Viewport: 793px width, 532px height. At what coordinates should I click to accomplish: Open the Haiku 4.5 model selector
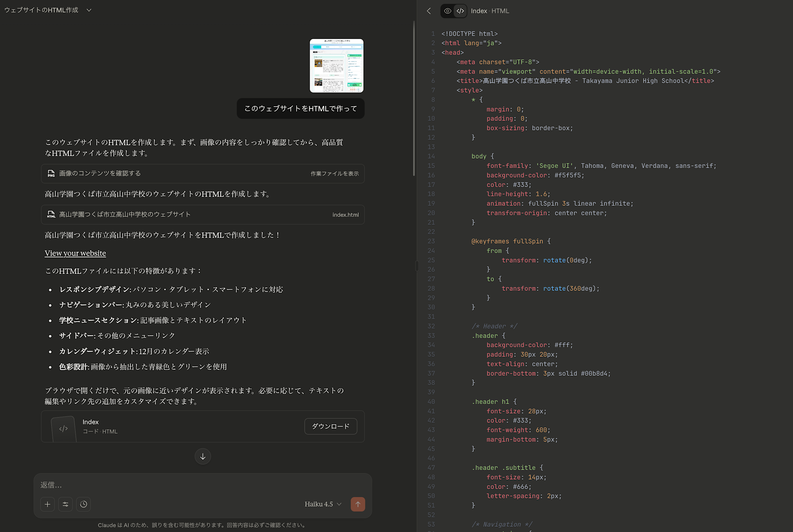tap(323, 504)
